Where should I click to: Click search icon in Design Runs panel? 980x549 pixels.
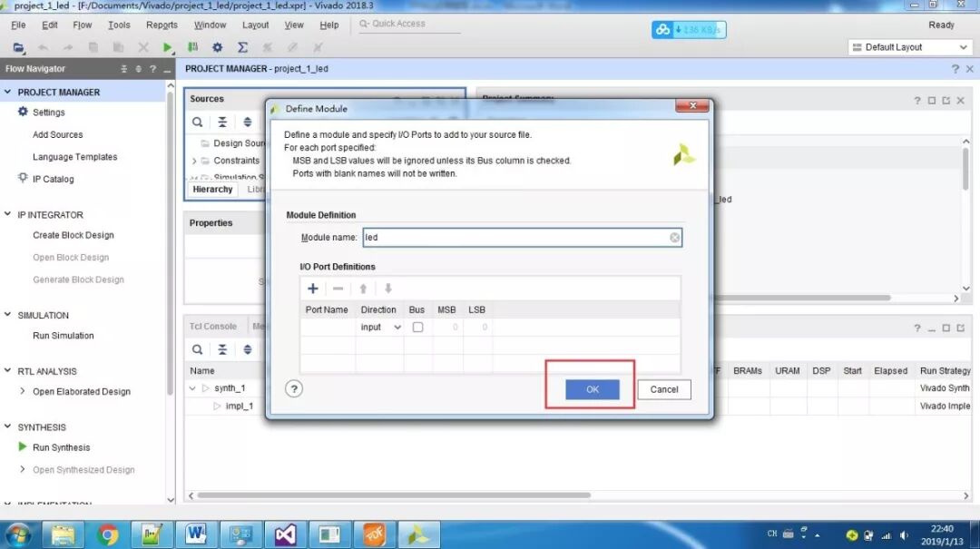coord(197,349)
